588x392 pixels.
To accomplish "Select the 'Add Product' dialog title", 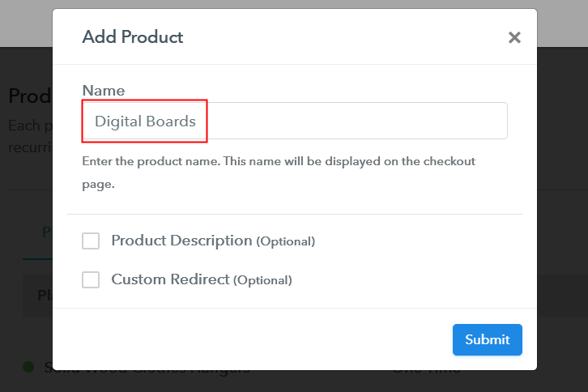I will [x=133, y=37].
